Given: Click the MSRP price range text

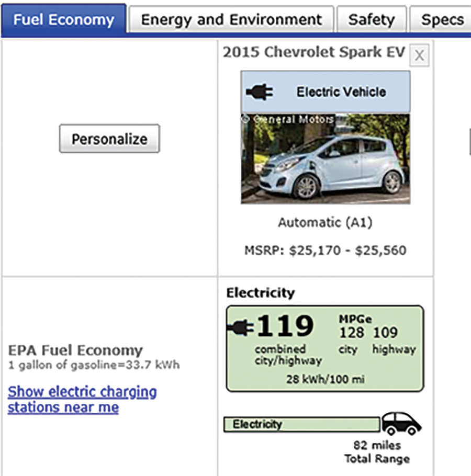Looking at the screenshot, I should [x=324, y=250].
